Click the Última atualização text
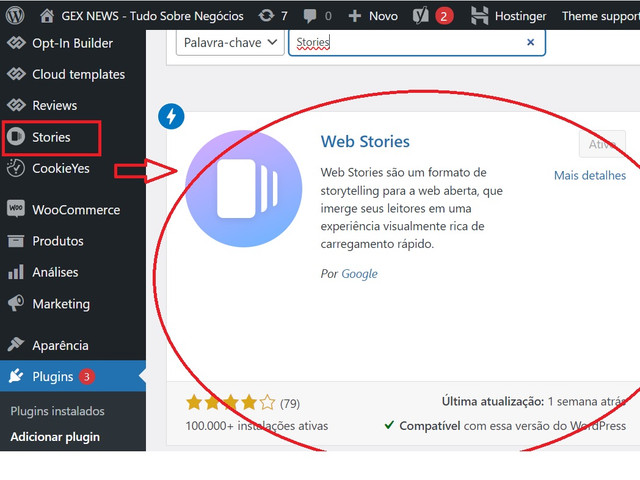This screenshot has width=640, height=480. tap(534, 402)
